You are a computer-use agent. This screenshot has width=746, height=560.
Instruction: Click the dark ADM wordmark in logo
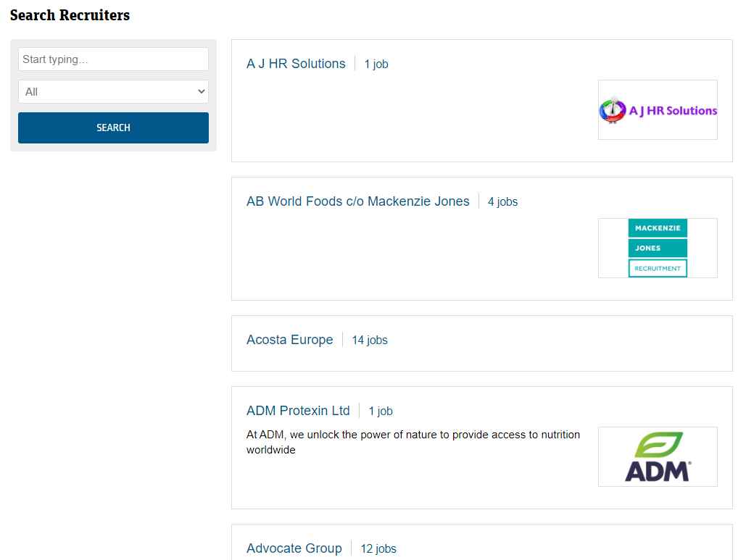pos(658,471)
